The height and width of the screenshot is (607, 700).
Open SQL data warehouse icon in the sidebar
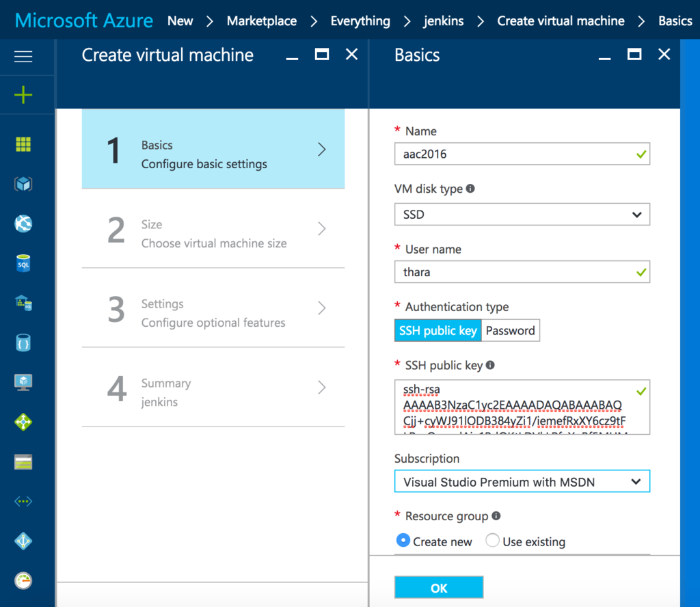[23, 303]
